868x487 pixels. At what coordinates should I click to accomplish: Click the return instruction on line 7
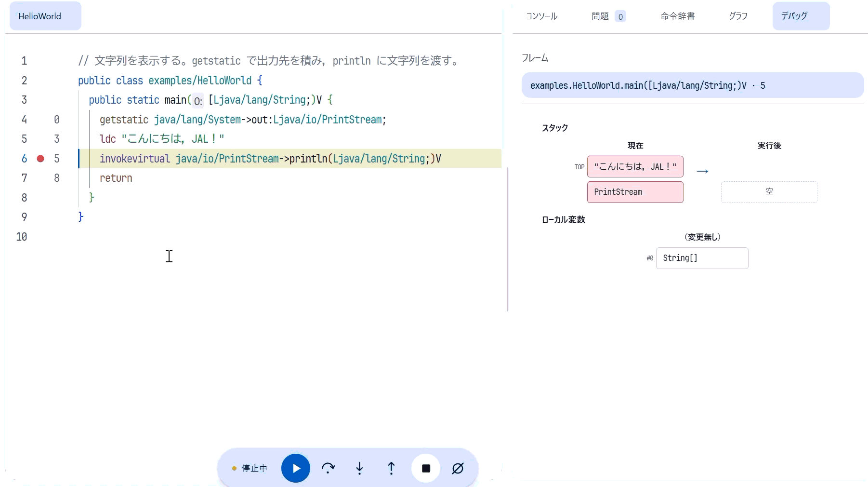[x=116, y=178]
